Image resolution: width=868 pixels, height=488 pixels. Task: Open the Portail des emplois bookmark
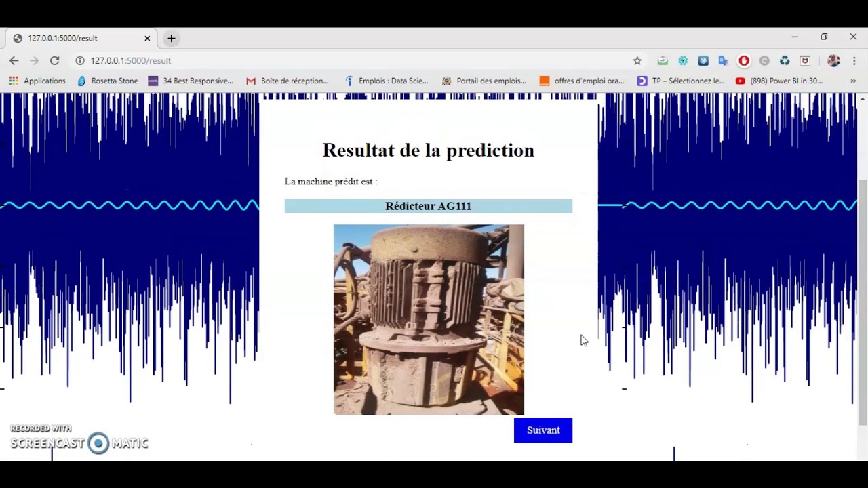484,81
